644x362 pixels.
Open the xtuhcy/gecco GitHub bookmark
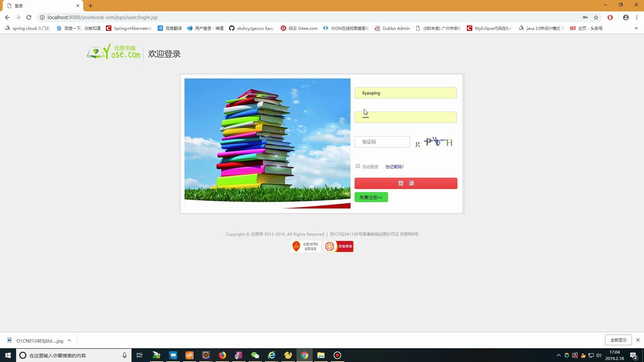[251, 28]
